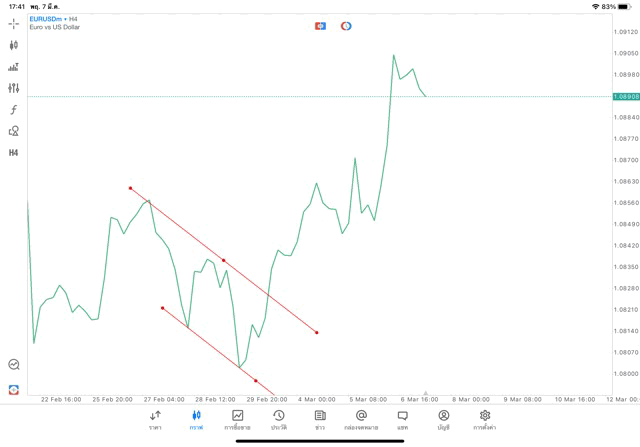This screenshot has height=447, width=640.
Task: Open the ราคา (Quotes) tab
Action: (155, 419)
